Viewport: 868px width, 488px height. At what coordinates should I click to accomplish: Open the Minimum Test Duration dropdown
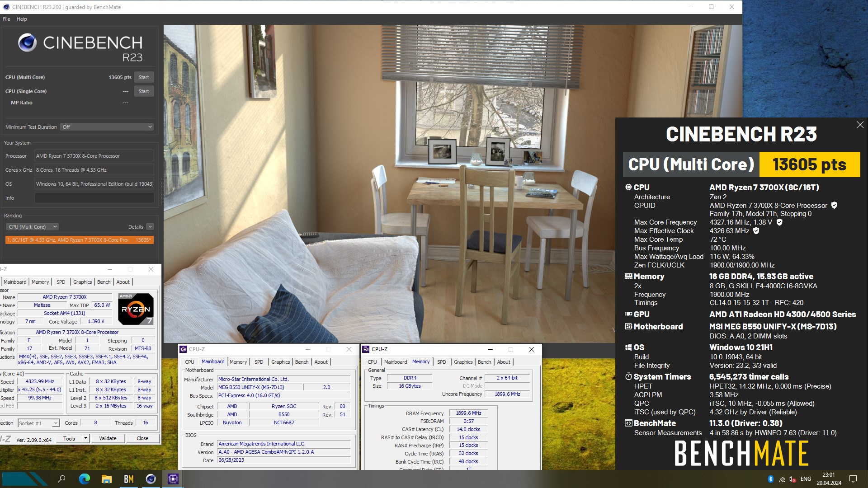(107, 127)
